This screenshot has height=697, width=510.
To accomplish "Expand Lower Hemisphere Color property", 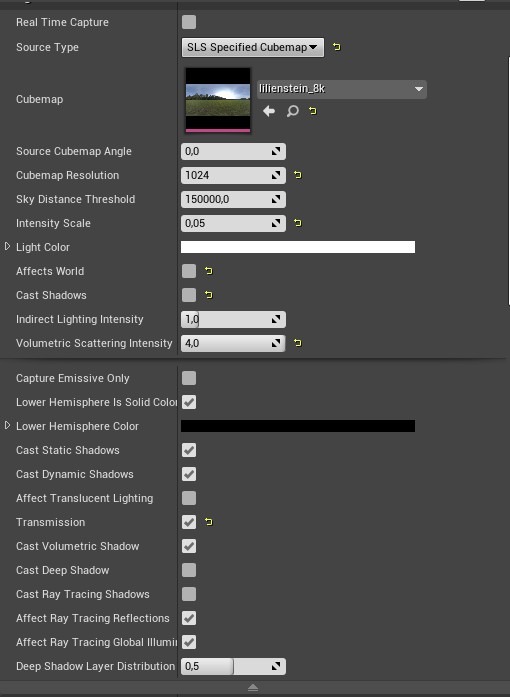I will point(7,425).
